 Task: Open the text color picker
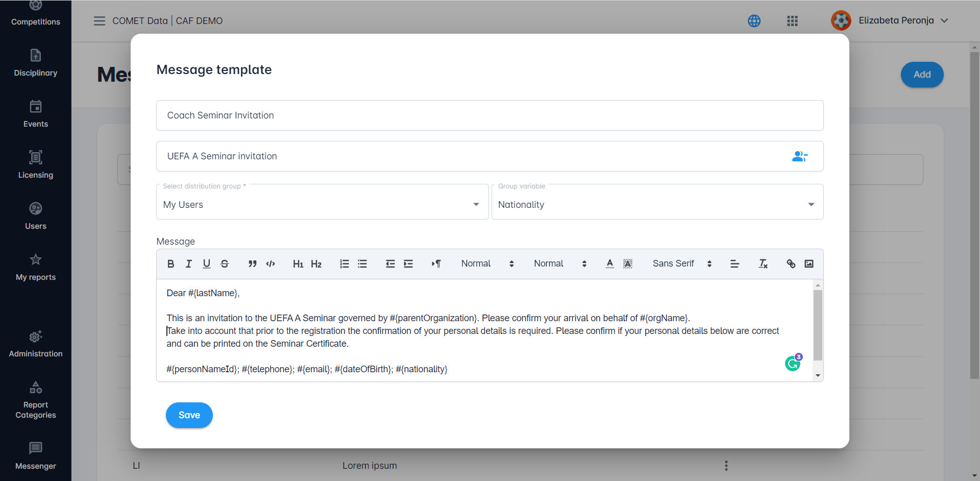pyautogui.click(x=609, y=264)
